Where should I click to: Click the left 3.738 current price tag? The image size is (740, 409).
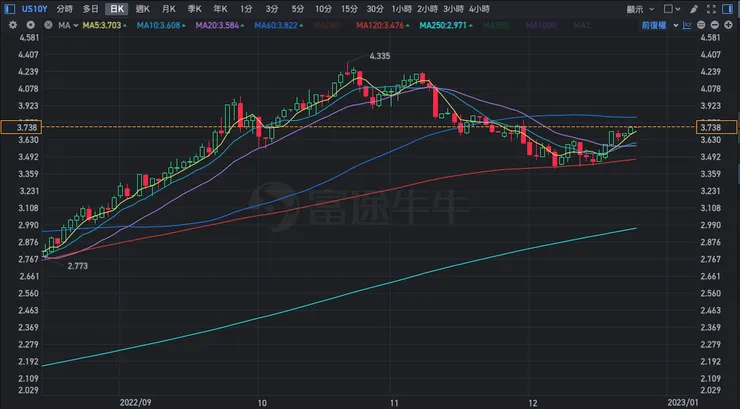(22, 127)
